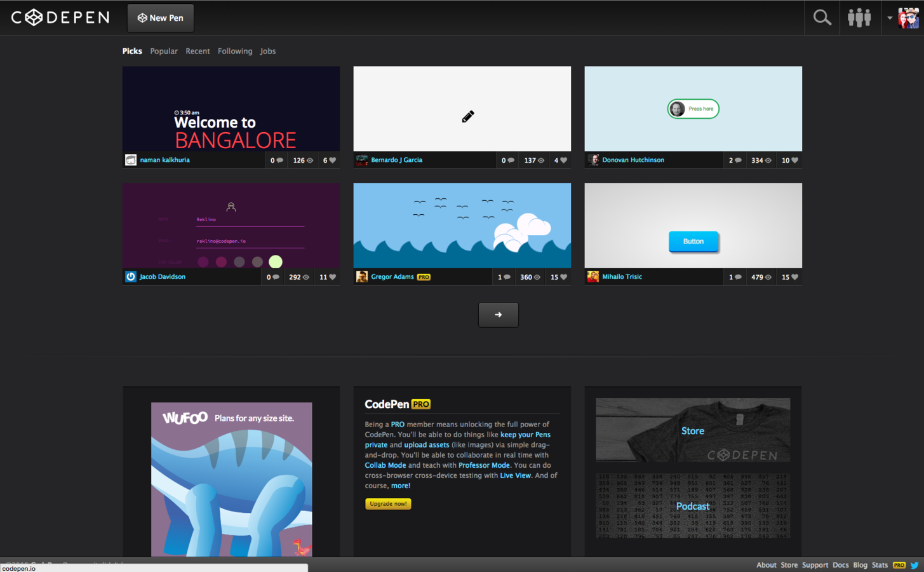Switch to the Popular tab
This screenshot has width=924, height=572.
click(164, 51)
